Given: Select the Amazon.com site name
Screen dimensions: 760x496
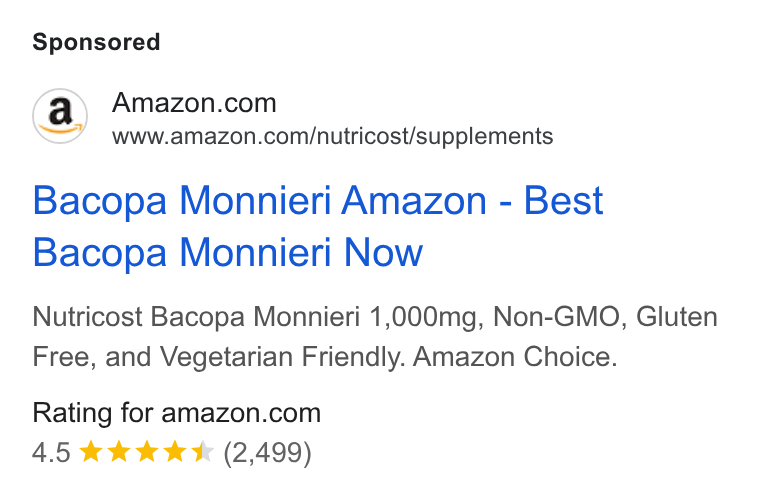Looking at the screenshot, I should click(x=194, y=103).
